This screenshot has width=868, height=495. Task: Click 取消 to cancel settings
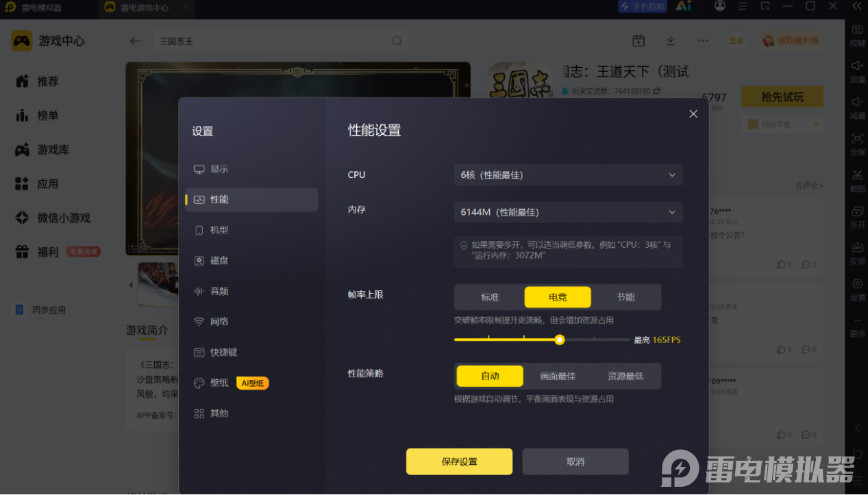[x=575, y=461]
